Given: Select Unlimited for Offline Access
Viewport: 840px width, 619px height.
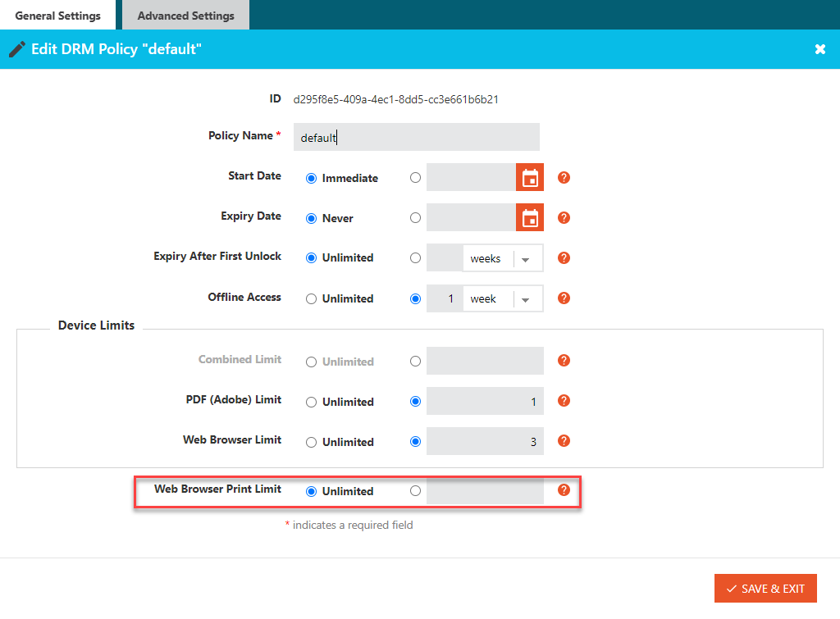Looking at the screenshot, I should (x=311, y=298).
